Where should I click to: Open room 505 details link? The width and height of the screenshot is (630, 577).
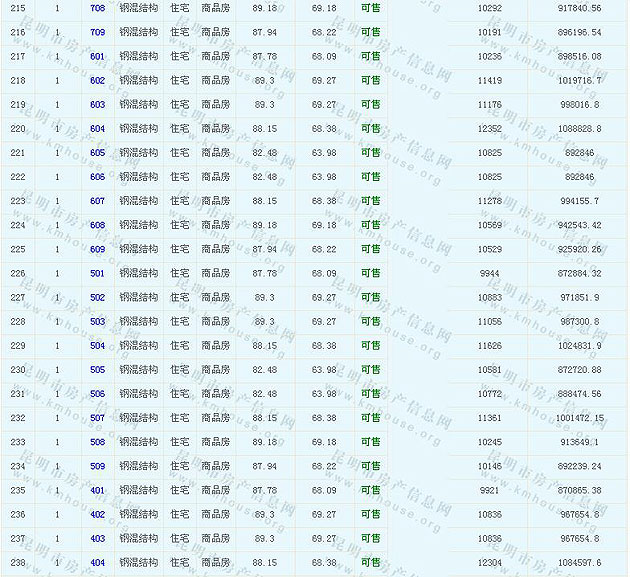(97, 370)
